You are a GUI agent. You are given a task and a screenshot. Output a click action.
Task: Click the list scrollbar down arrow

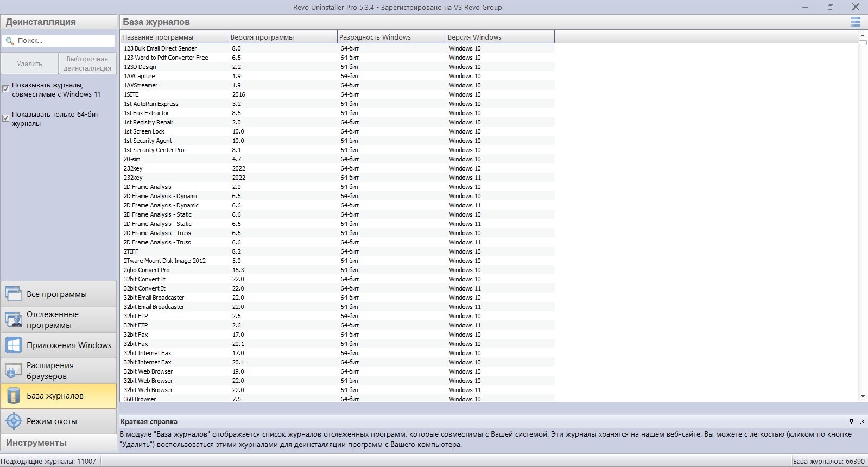(863, 396)
